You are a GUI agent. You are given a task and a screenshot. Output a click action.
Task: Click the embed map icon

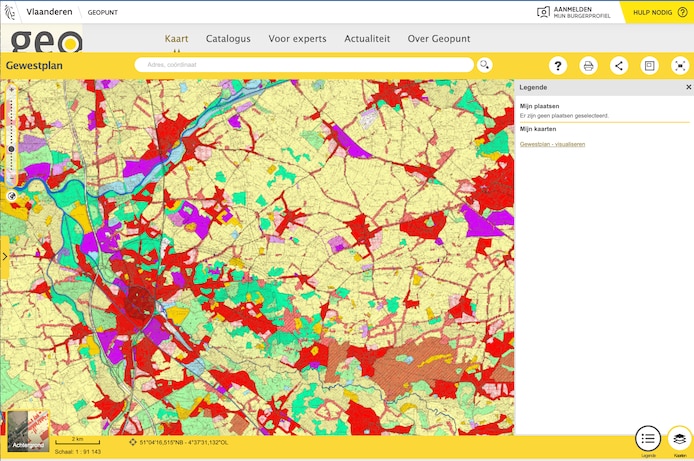point(650,66)
